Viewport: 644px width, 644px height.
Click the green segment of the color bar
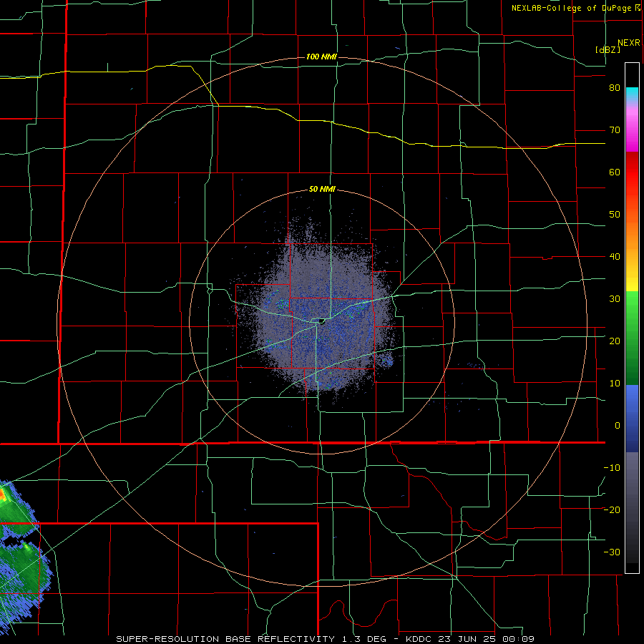[632, 338]
